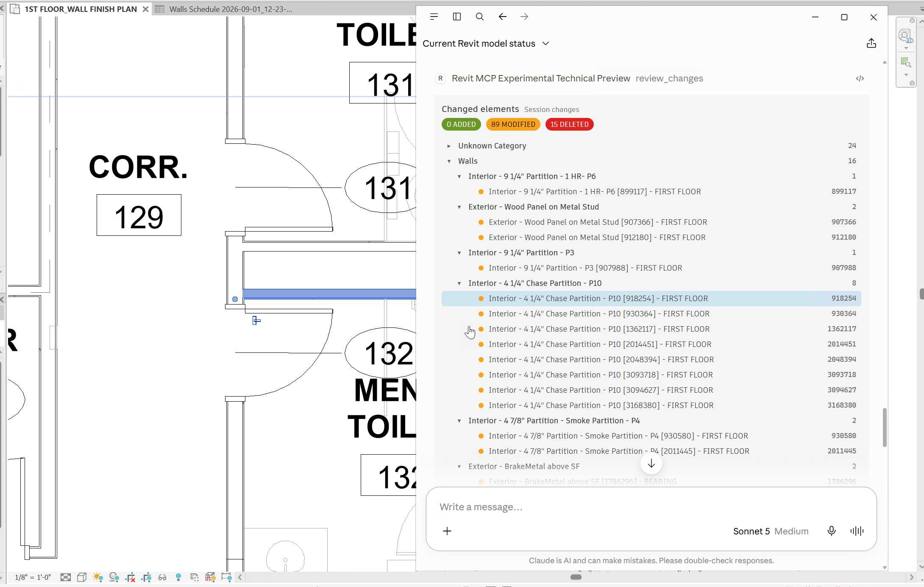Select 1ST FLOOR_WALL FINISH PLAN tab
Screen dimensions: 924x587
pyautogui.click(x=81, y=9)
